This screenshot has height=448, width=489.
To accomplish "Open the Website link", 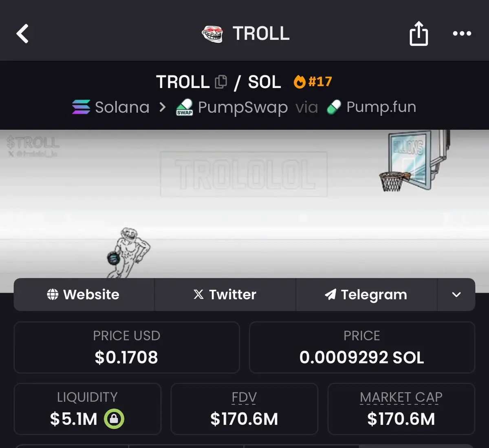I will (x=84, y=294).
